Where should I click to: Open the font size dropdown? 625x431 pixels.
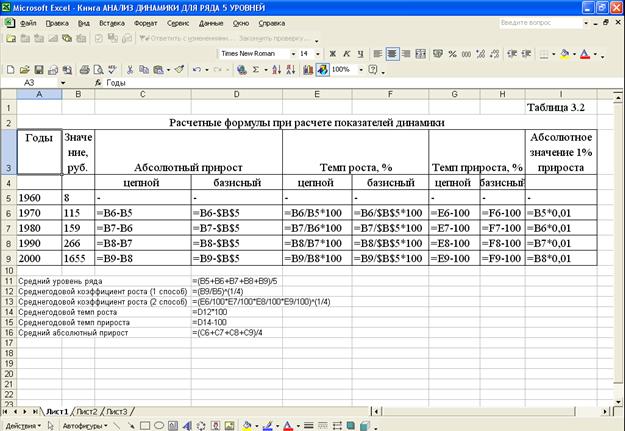click(x=318, y=54)
